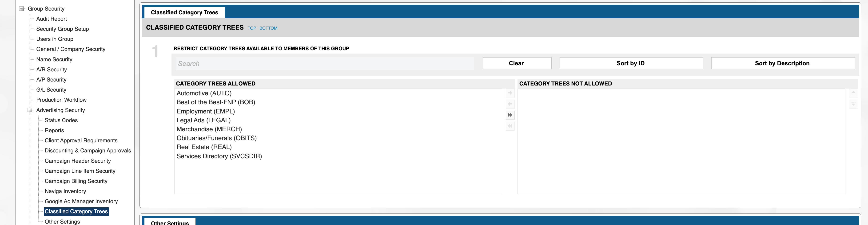Open Google Ad Manager Inventory tree item

point(81,201)
